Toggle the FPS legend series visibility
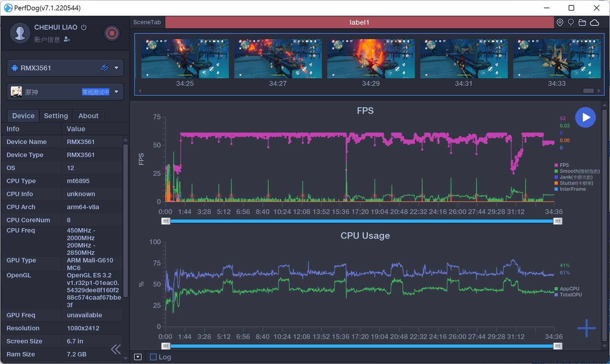610x364 pixels. (x=564, y=165)
